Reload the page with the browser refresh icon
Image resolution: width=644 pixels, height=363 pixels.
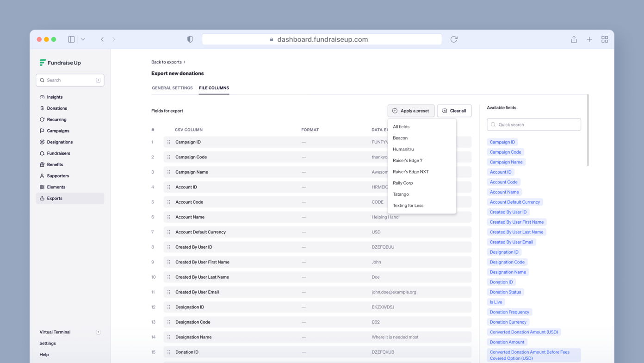pos(454,39)
